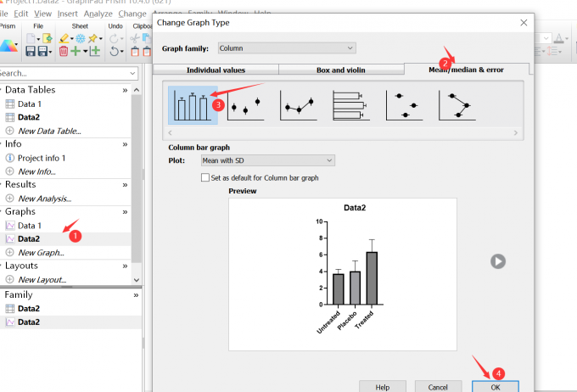Select the connected points with error graph type
The image size is (577, 392).
point(299,105)
